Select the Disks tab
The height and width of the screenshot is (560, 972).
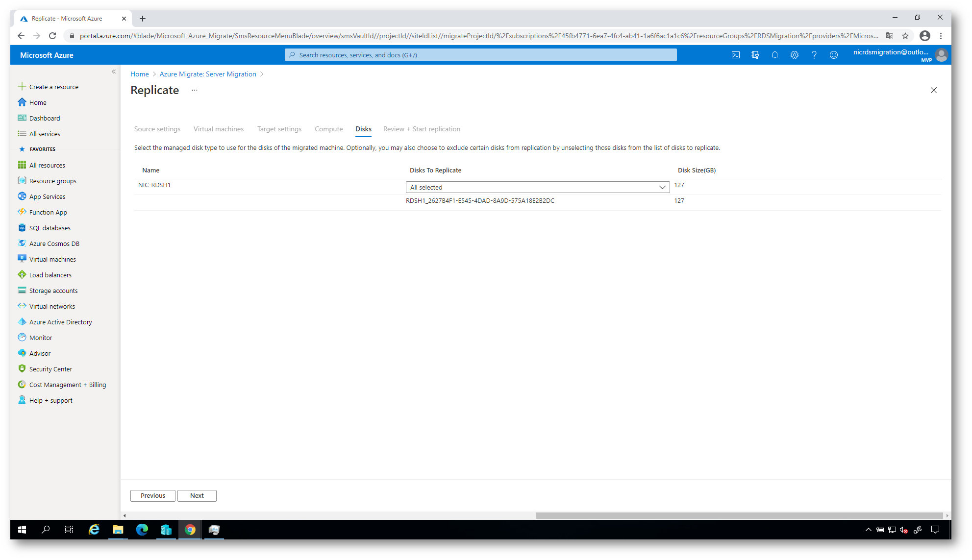[x=363, y=129]
